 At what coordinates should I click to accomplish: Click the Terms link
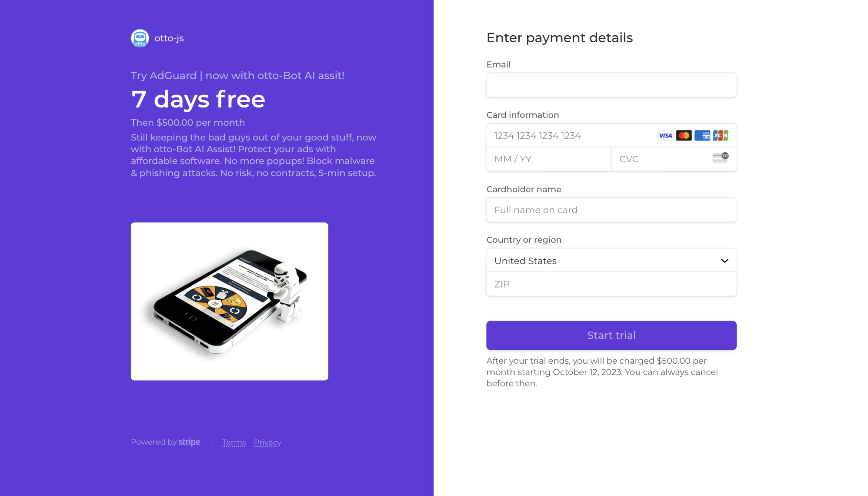(234, 442)
